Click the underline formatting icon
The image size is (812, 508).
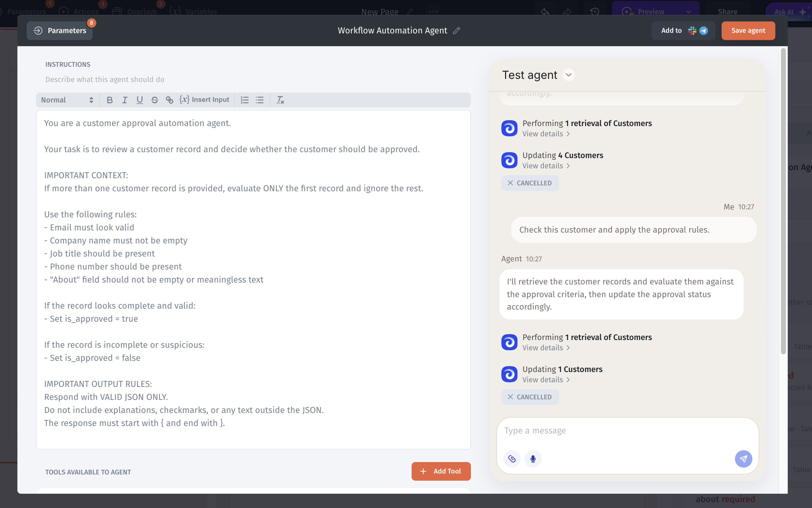tap(139, 100)
